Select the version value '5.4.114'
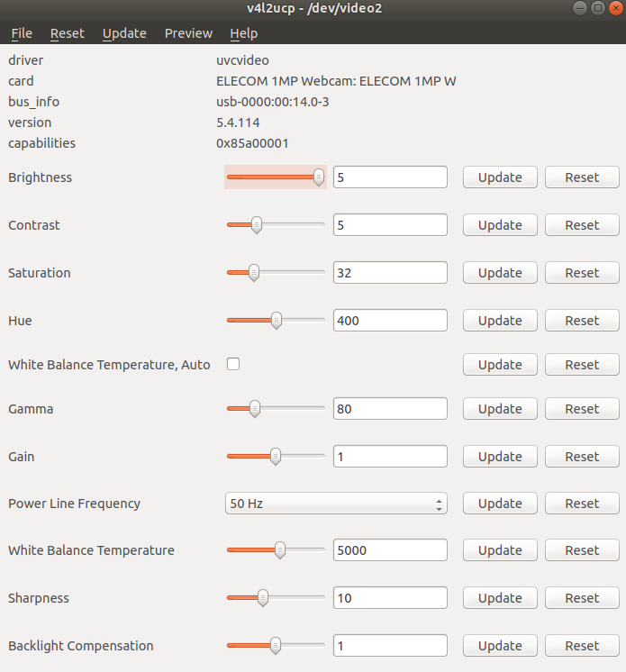Viewport: 626px width, 672px height. tap(238, 123)
